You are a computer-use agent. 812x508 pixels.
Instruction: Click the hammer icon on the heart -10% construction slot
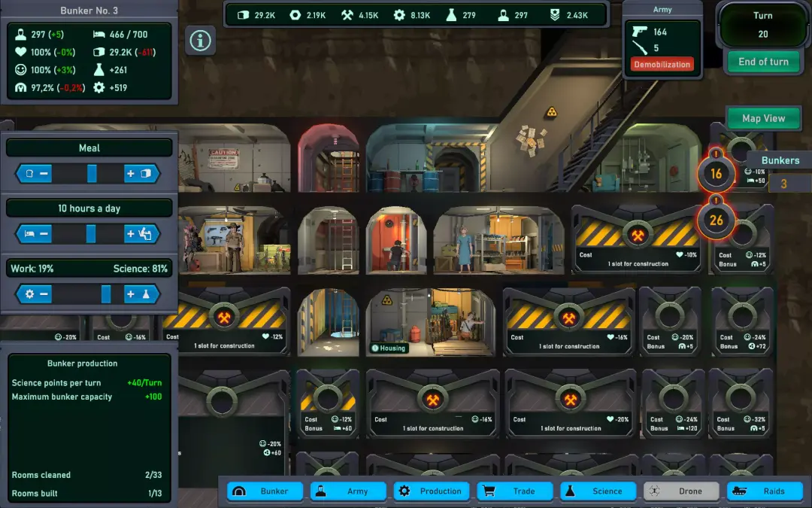638,236
